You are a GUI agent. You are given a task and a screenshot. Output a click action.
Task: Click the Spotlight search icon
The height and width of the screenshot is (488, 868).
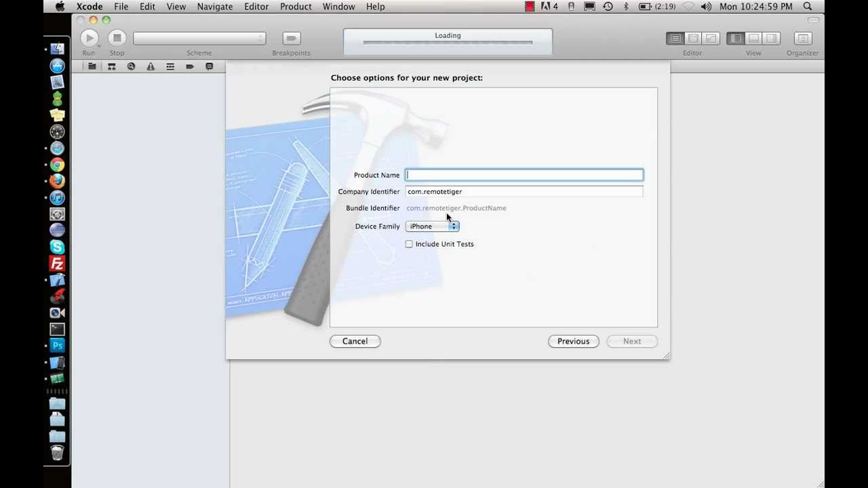click(807, 7)
